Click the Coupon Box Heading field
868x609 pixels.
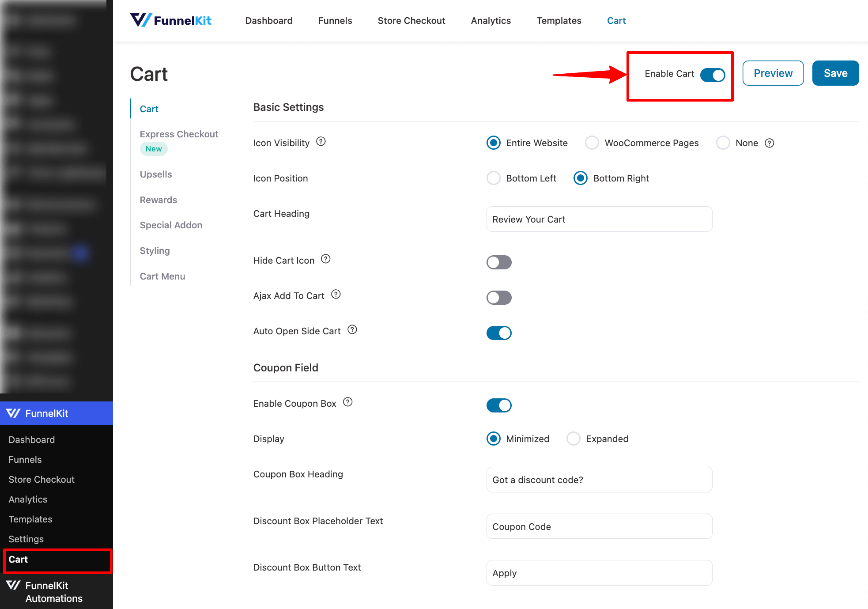599,480
